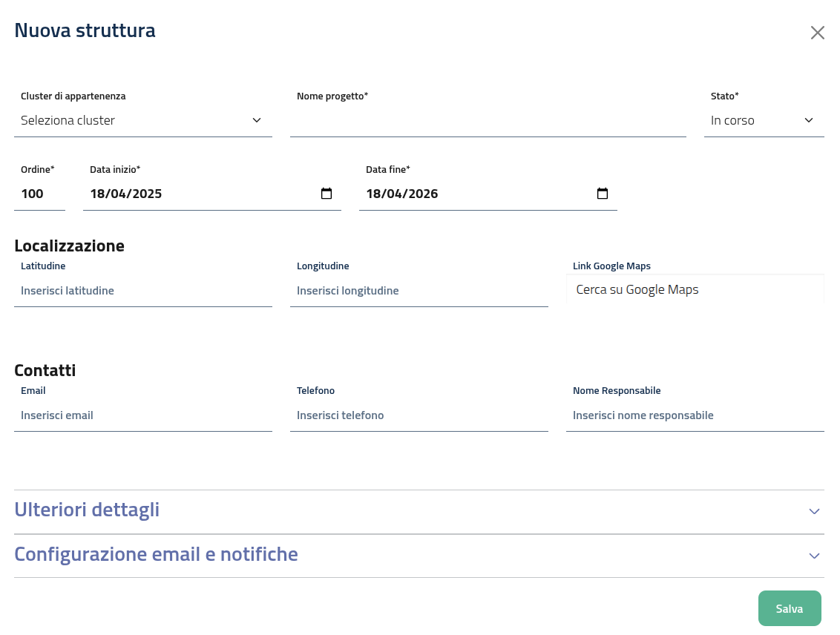Click into the Longitudine input
The image size is (840, 635).
click(x=419, y=291)
